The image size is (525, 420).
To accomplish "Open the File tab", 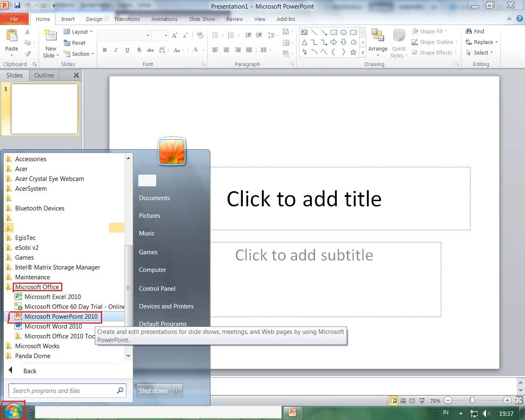I will (14, 19).
